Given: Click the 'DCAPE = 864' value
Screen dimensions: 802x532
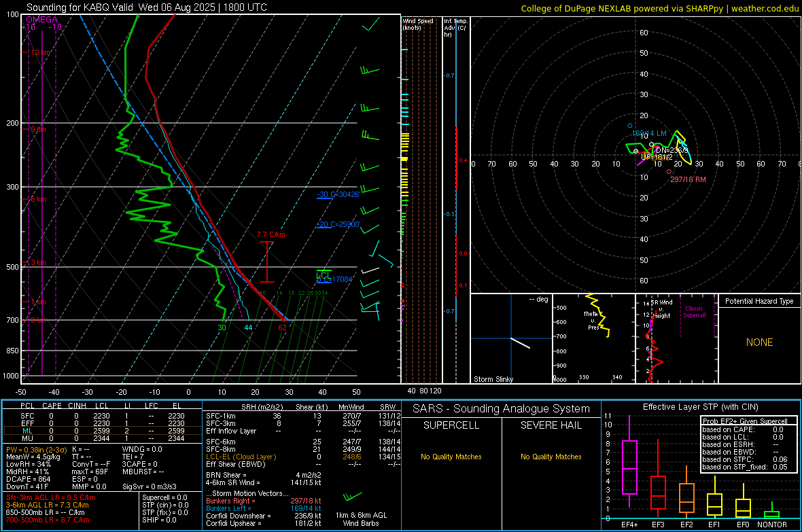Looking at the screenshot, I should (x=28, y=479).
